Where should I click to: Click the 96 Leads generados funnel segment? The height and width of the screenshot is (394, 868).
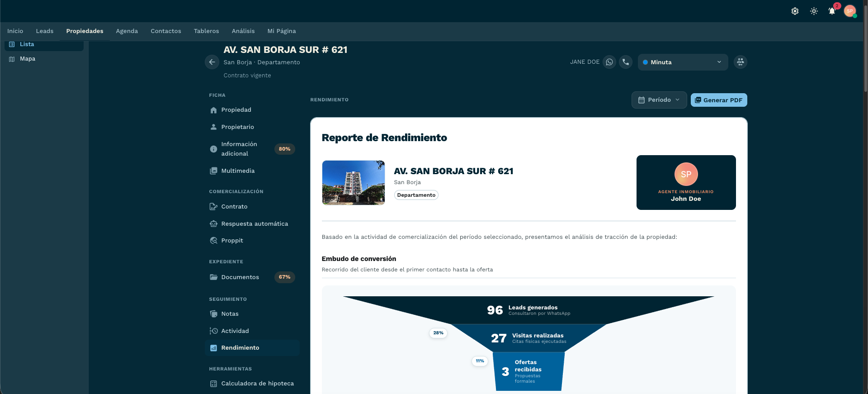[528, 310]
